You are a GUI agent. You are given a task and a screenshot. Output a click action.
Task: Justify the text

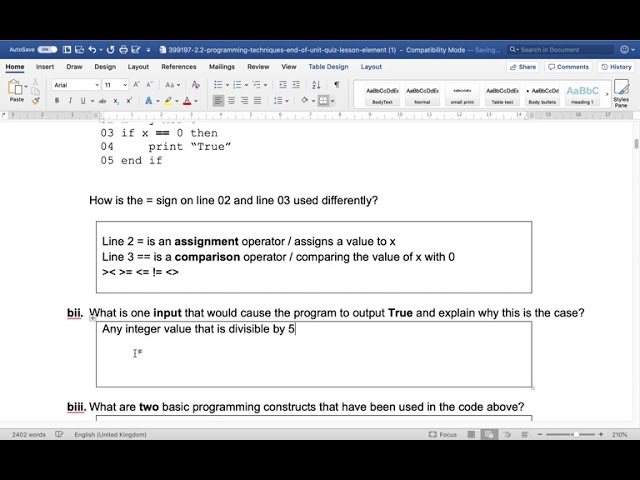258,100
